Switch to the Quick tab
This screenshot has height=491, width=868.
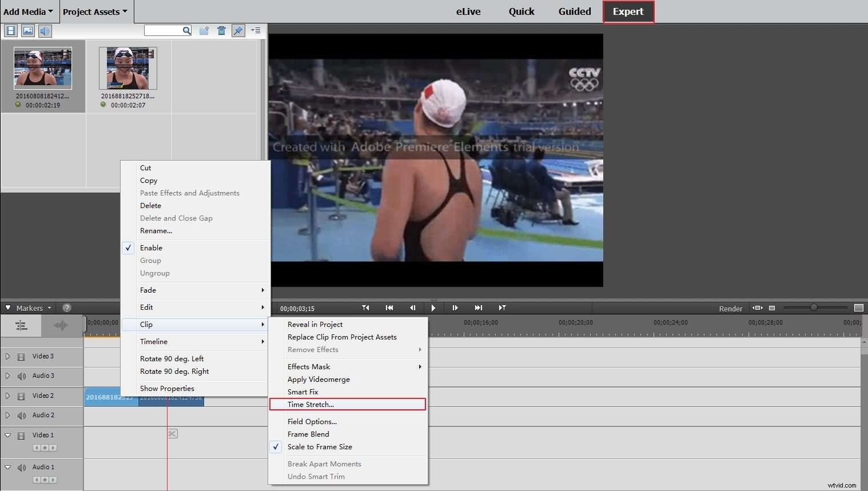[521, 11]
